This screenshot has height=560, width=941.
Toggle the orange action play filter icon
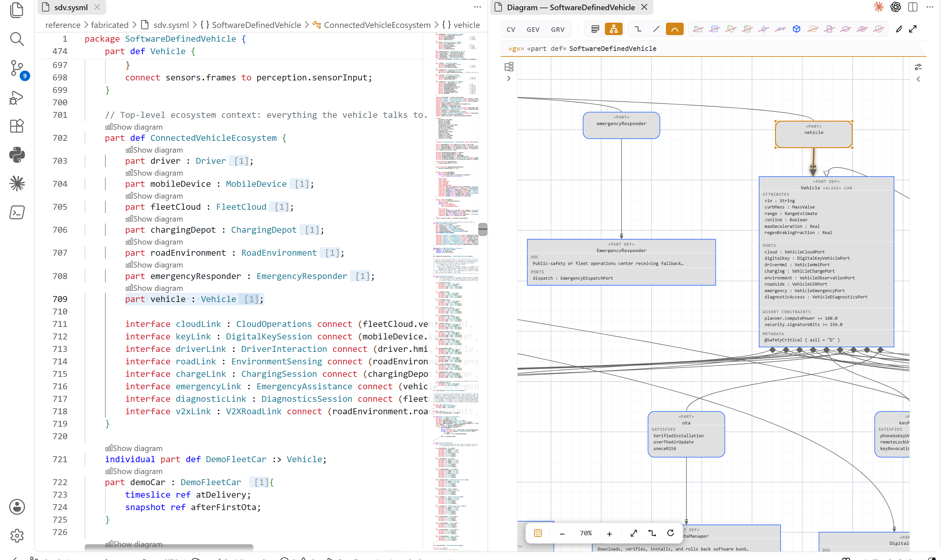click(813, 29)
